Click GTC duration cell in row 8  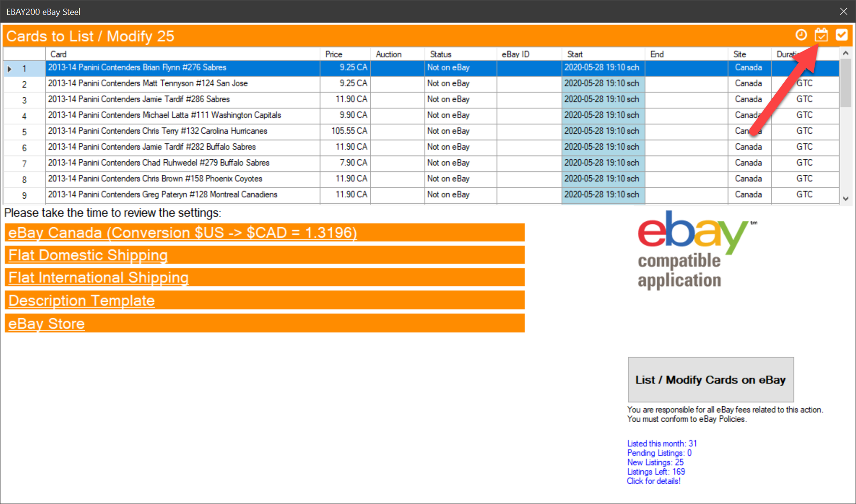804,179
